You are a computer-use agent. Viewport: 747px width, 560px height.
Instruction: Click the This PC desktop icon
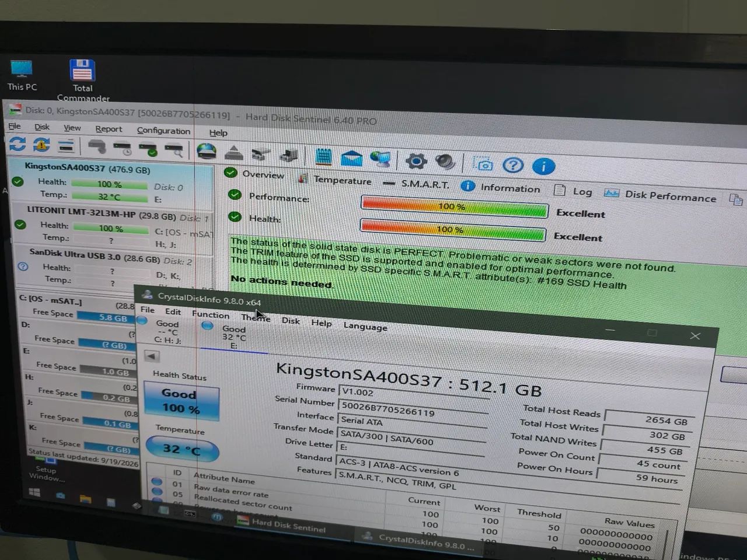point(22,75)
